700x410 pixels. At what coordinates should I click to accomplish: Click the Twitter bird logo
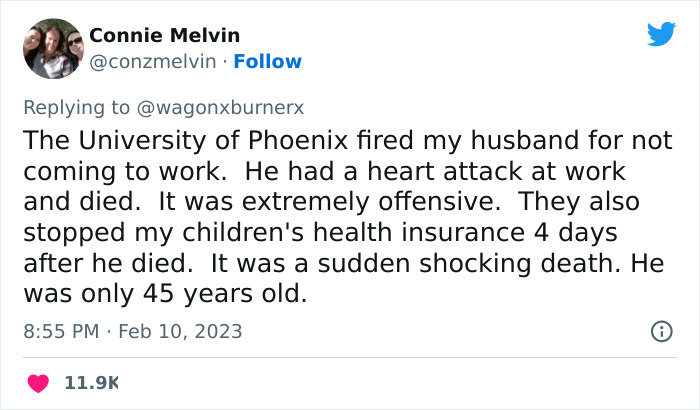pos(661,35)
